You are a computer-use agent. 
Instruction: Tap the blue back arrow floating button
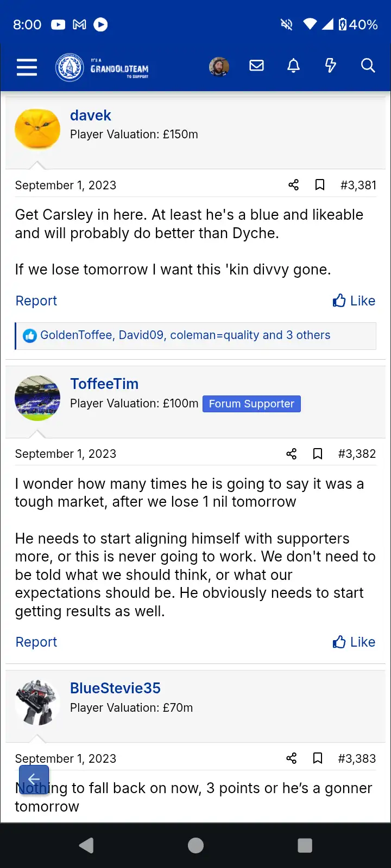(x=34, y=780)
